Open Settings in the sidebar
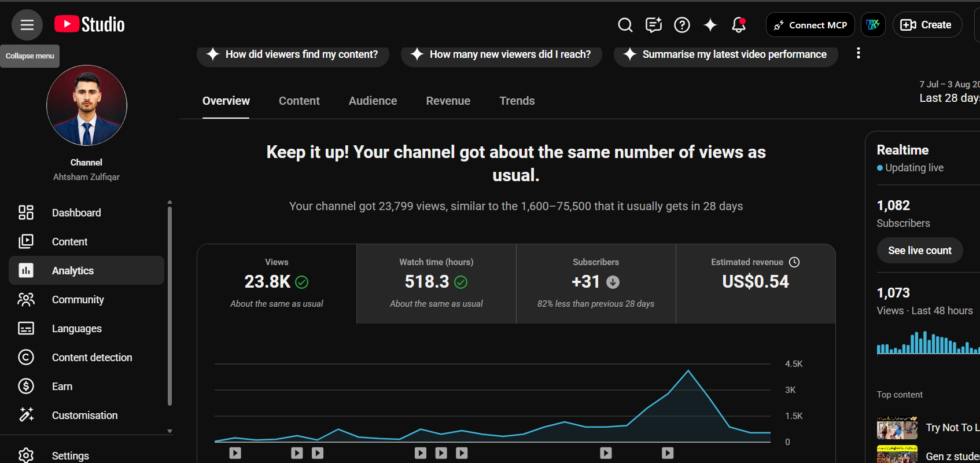 click(x=87, y=455)
